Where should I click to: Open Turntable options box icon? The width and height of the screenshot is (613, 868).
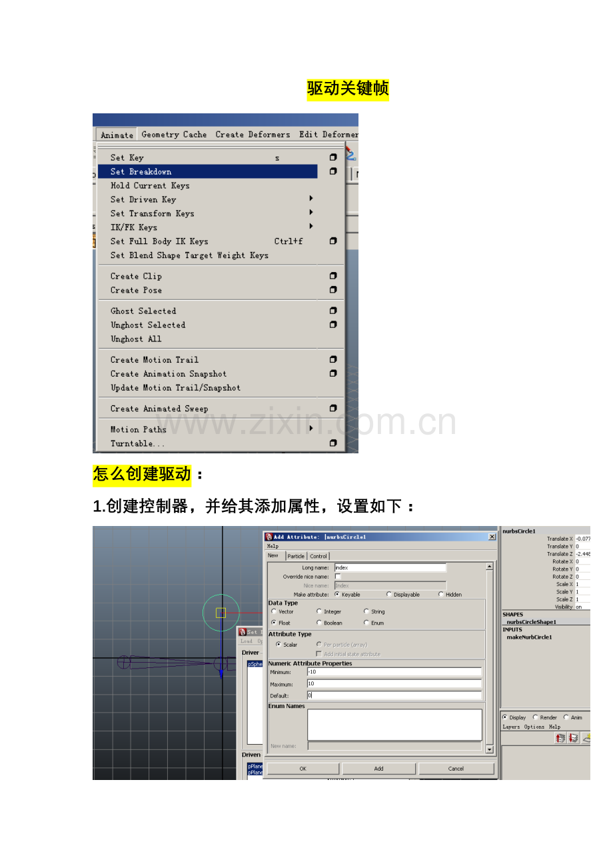(333, 443)
